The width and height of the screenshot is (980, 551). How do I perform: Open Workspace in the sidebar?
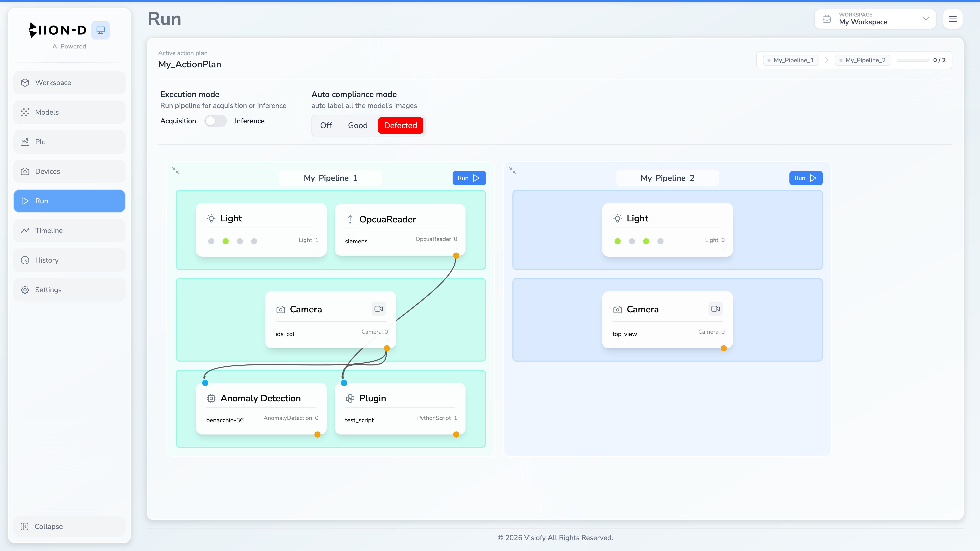(69, 82)
